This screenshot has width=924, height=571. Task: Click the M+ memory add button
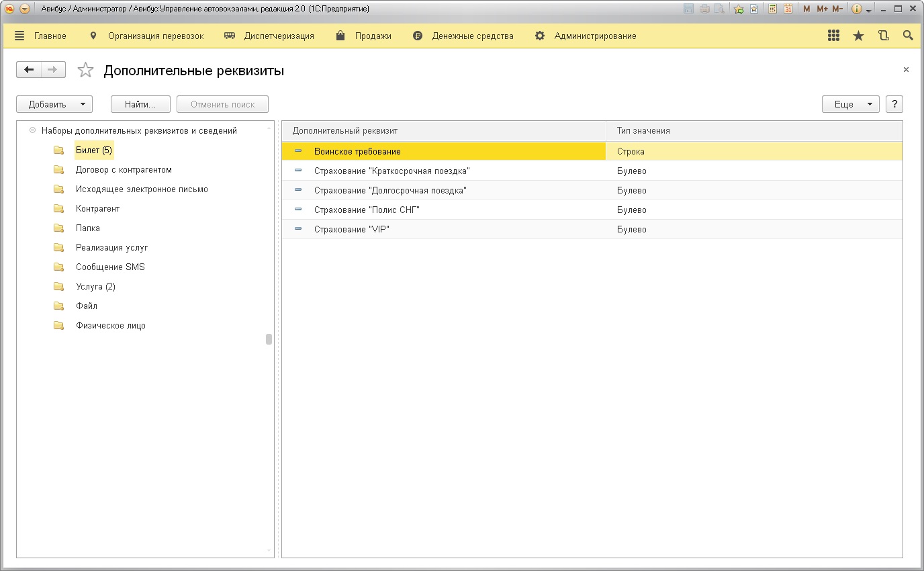pyautogui.click(x=822, y=9)
